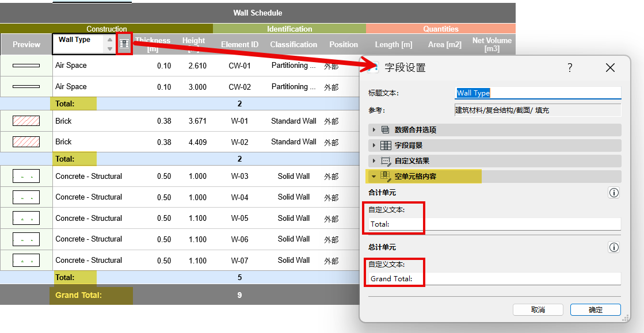Close the 字段设置 dialog

610,68
